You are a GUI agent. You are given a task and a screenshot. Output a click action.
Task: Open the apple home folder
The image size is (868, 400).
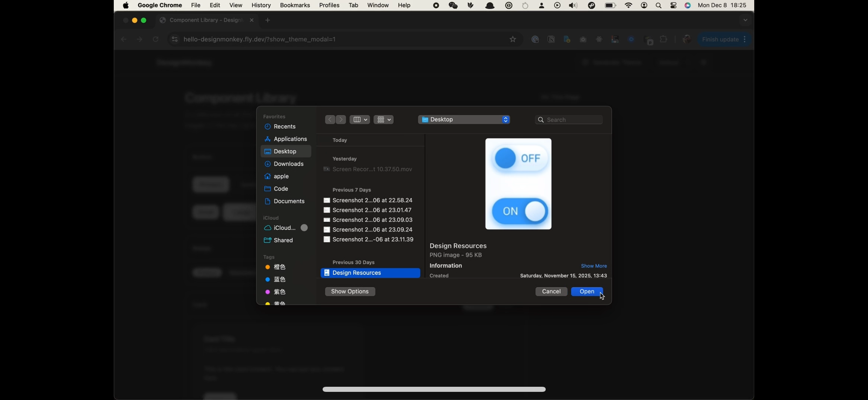(x=281, y=176)
